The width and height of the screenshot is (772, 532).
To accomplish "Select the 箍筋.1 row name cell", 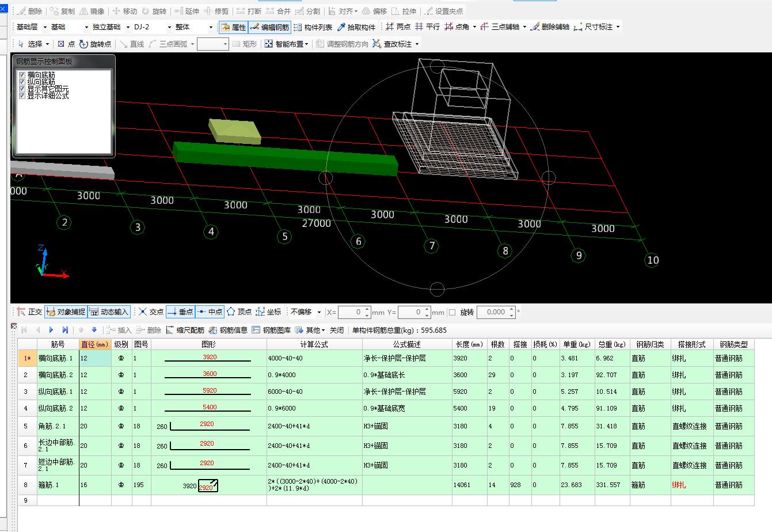I will click(58, 485).
